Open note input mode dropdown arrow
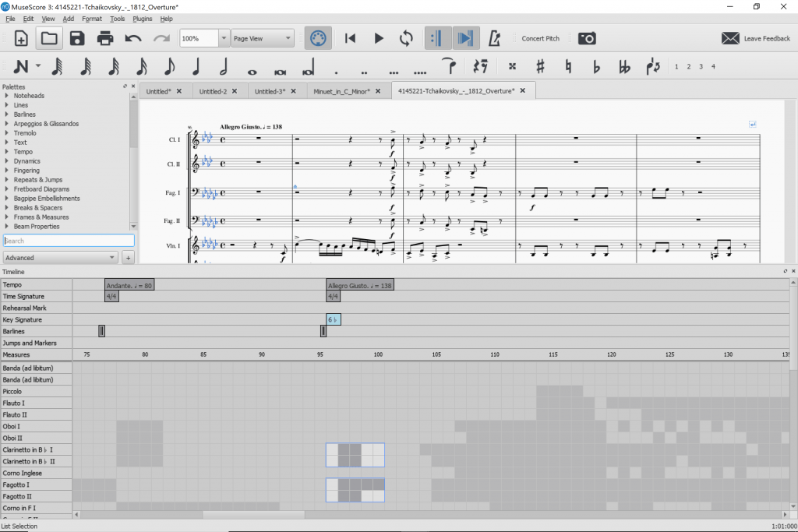 click(38, 66)
